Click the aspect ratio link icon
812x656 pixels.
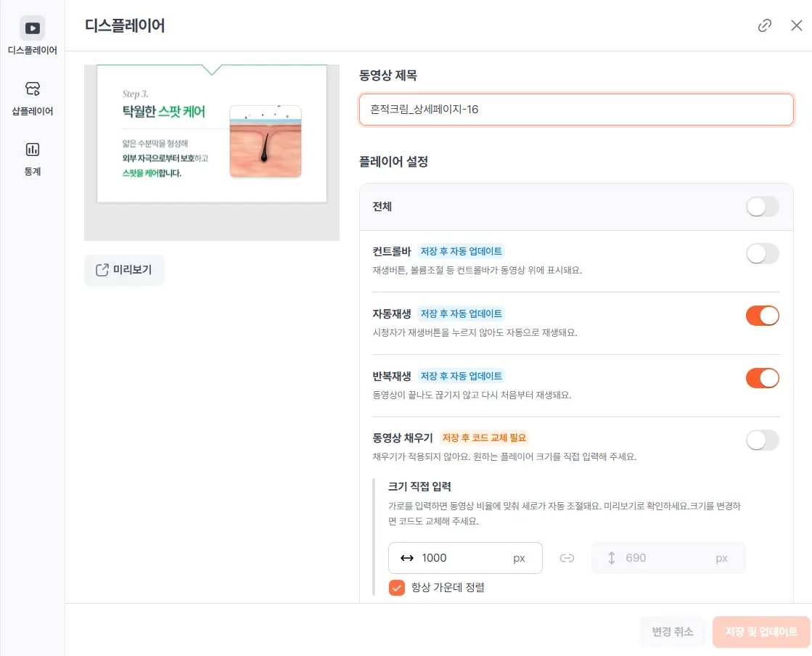[567, 558]
